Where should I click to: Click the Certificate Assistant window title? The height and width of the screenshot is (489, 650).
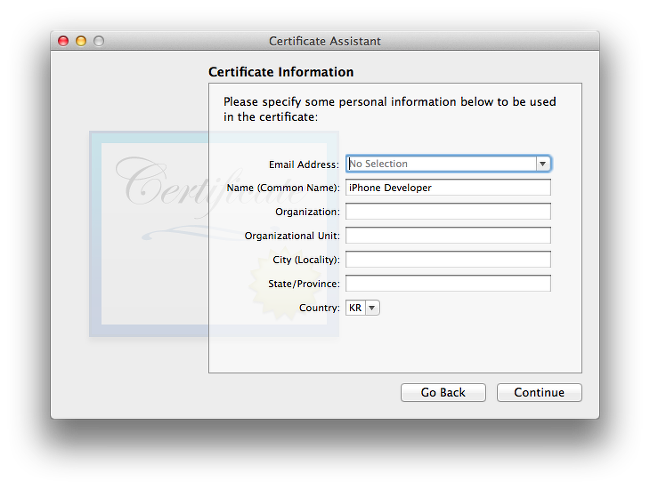coord(324,41)
